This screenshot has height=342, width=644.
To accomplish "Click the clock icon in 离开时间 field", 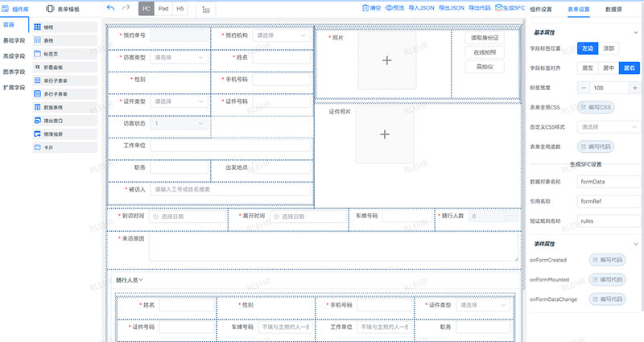I will pyautogui.click(x=276, y=216).
